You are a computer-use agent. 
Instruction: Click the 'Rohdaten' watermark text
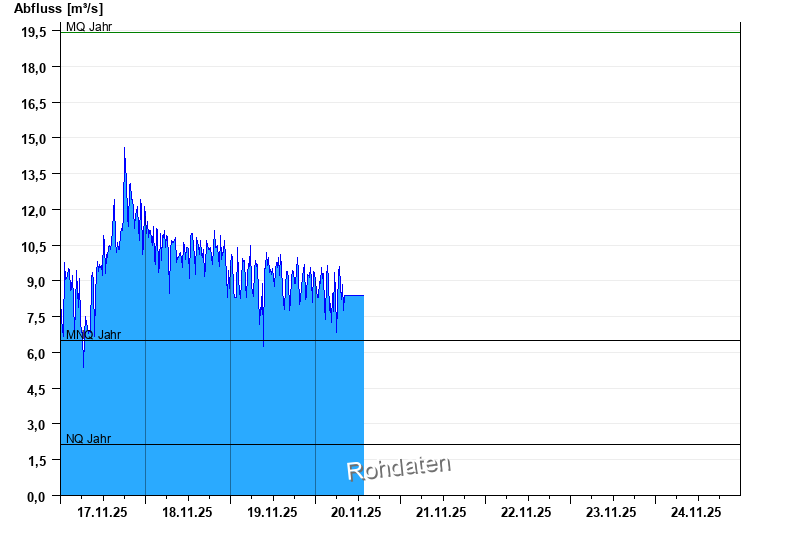pyautogui.click(x=398, y=467)
